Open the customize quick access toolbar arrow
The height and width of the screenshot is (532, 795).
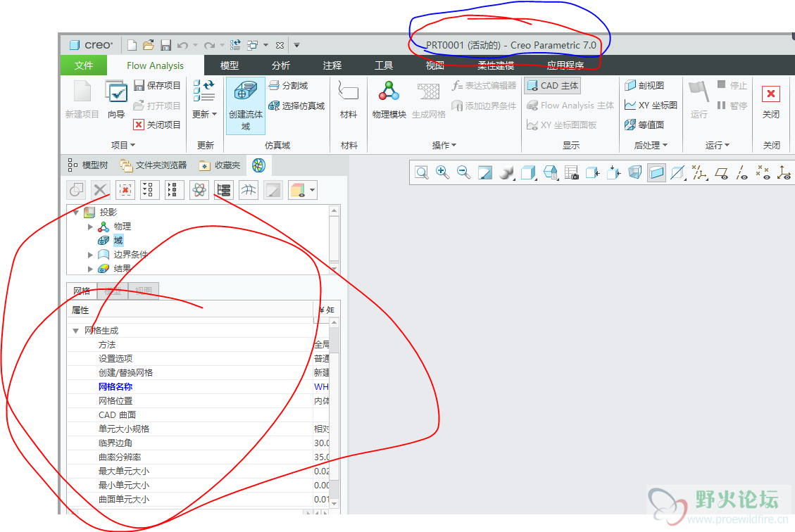(296, 46)
